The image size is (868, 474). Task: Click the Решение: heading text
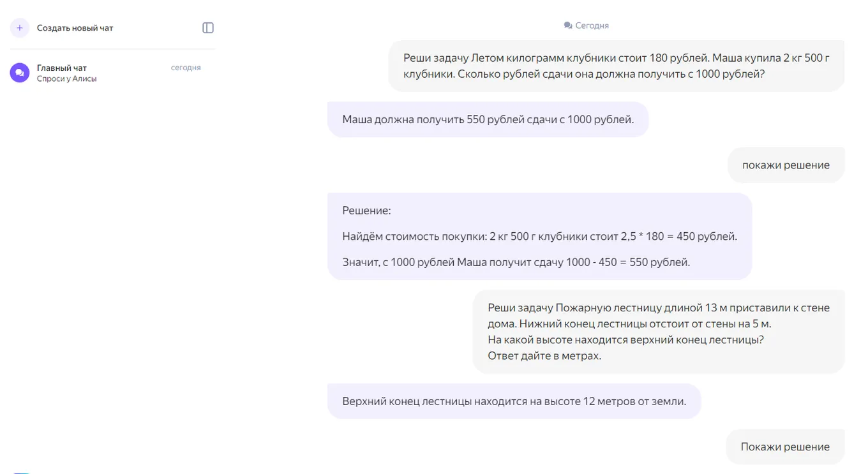click(366, 211)
